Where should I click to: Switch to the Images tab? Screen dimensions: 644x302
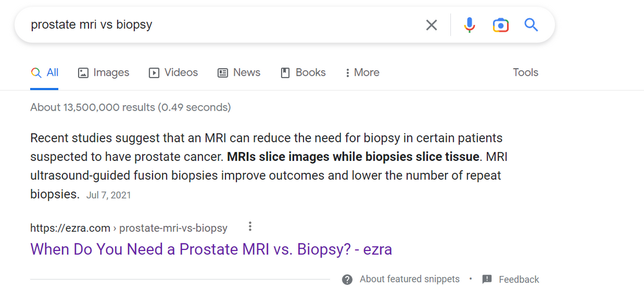point(104,73)
